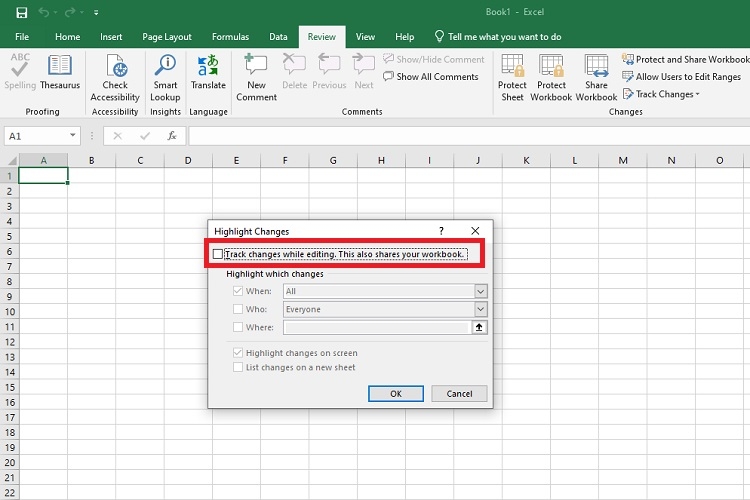Open the Page Layout tab
This screenshot has width=750, height=500.
[167, 37]
